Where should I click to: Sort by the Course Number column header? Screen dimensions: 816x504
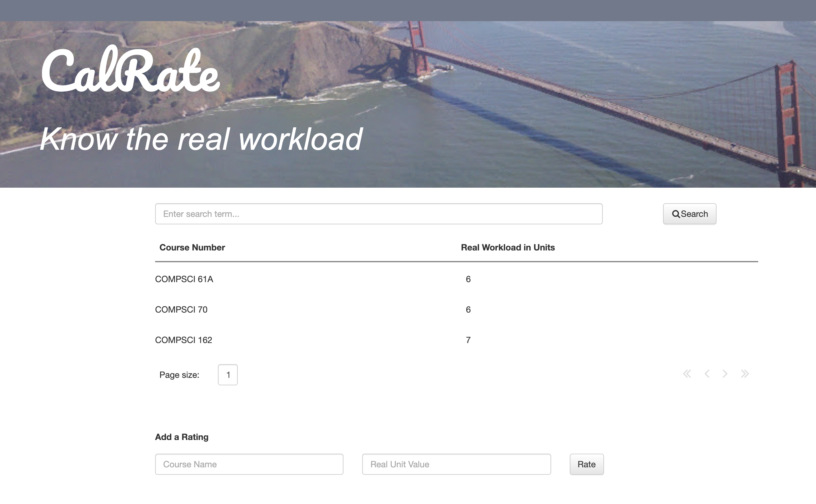coord(192,248)
